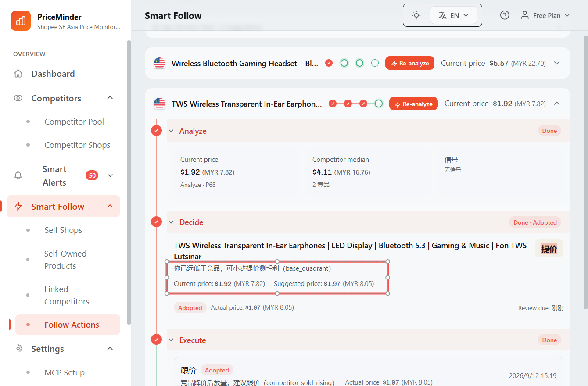Viewport: 588px width, 386px height.
Task: Click the Smart Alerts bell icon
Action: point(18,175)
